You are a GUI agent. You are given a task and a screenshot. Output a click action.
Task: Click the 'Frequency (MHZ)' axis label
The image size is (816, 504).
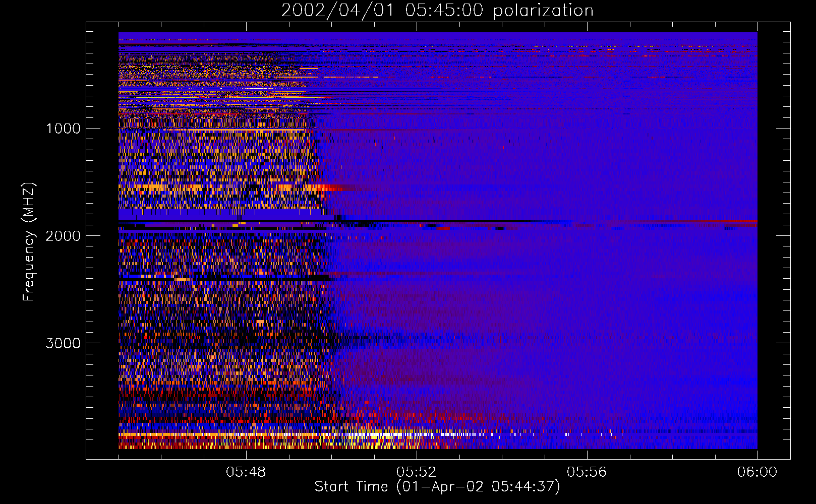(29, 242)
